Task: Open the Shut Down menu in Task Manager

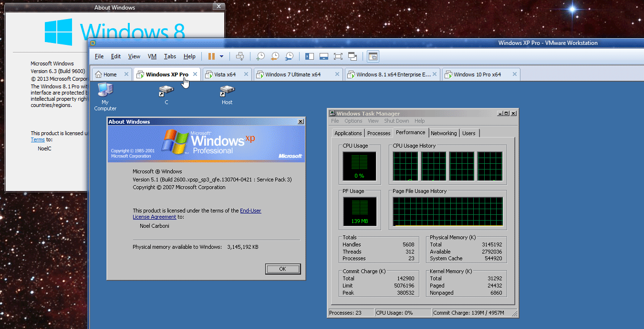Action: 396,121
